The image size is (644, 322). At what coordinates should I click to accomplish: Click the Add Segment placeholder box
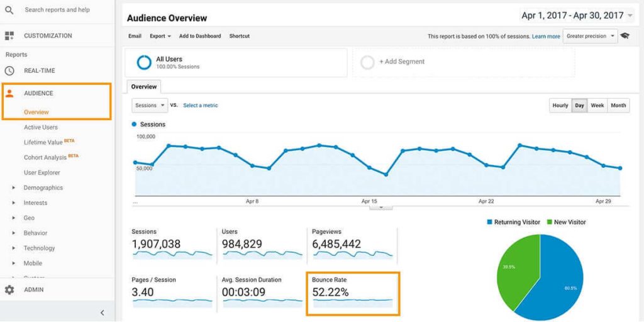point(463,62)
